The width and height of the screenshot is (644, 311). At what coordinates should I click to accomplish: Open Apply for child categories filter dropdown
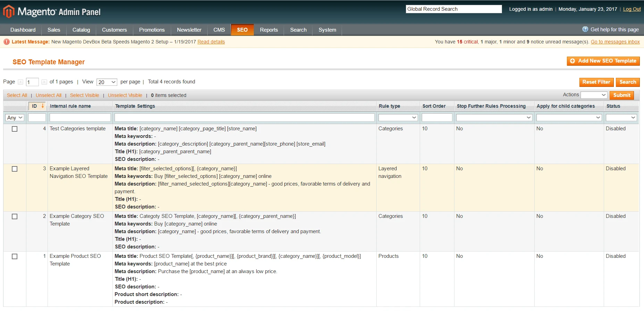569,118
